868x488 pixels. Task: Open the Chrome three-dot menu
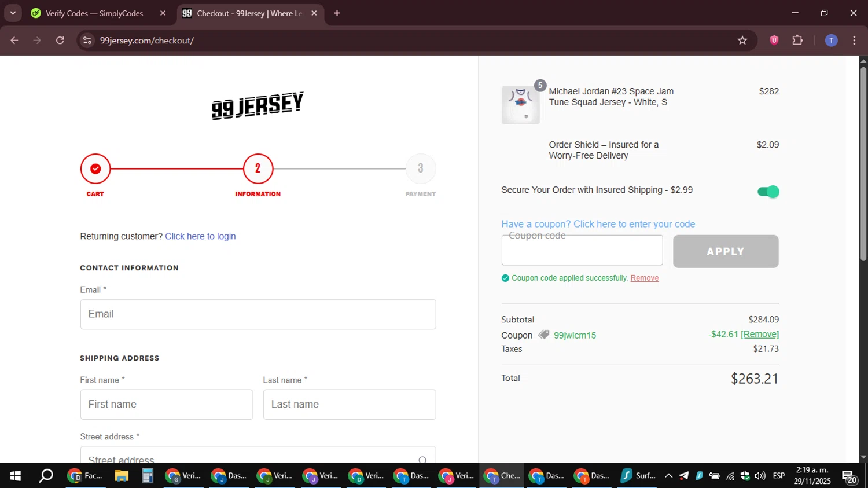click(854, 41)
